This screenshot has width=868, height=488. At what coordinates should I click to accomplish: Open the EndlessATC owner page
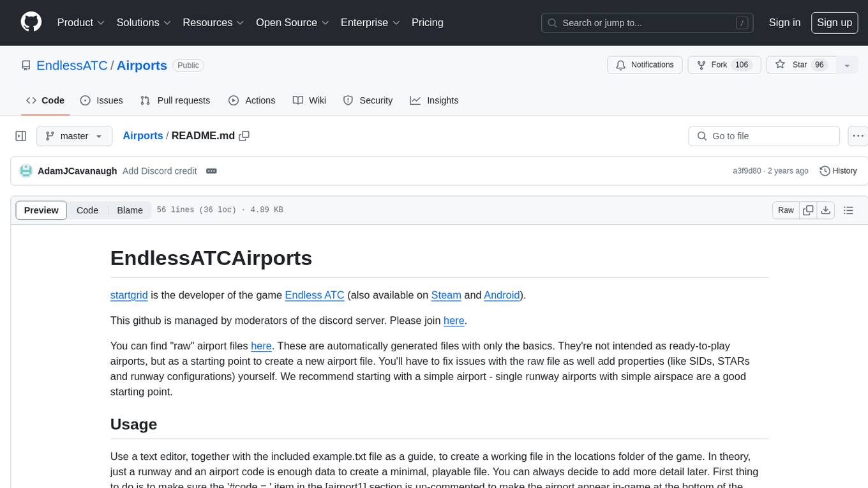[72, 65]
